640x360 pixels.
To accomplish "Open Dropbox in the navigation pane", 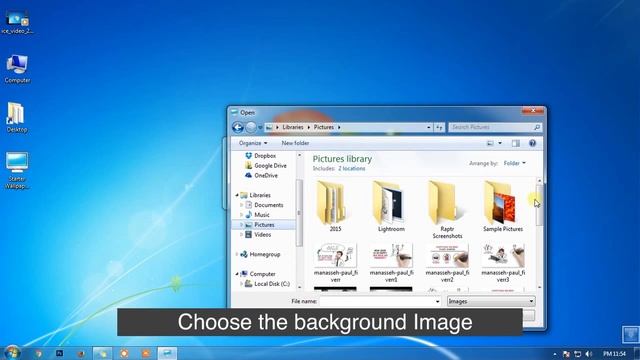I will 260,156.
